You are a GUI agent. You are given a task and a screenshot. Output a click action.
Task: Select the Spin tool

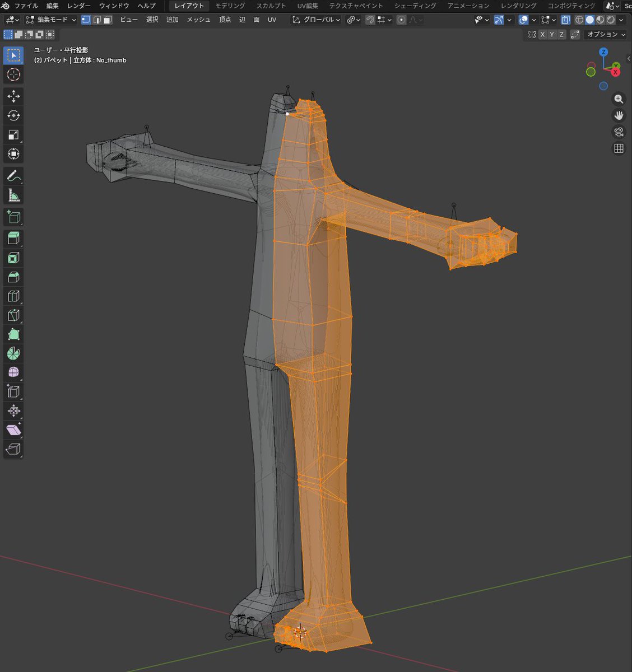coord(13,353)
